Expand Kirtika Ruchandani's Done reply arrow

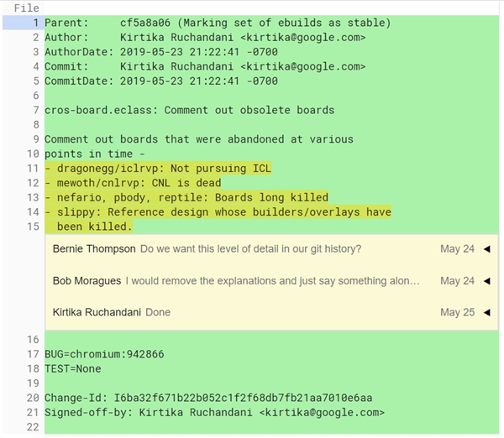tap(487, 312)
